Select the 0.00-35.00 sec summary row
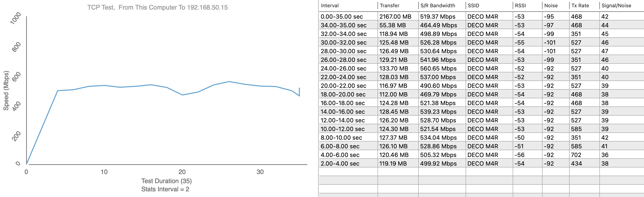The image size is (644, 197). pyautogui.click(x=342, y=17)
